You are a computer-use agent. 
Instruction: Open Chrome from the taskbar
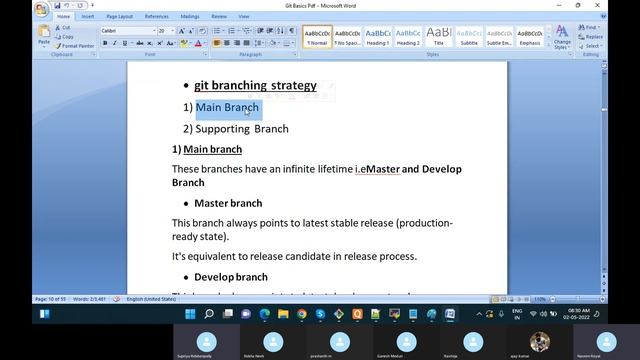pos(302,314)
